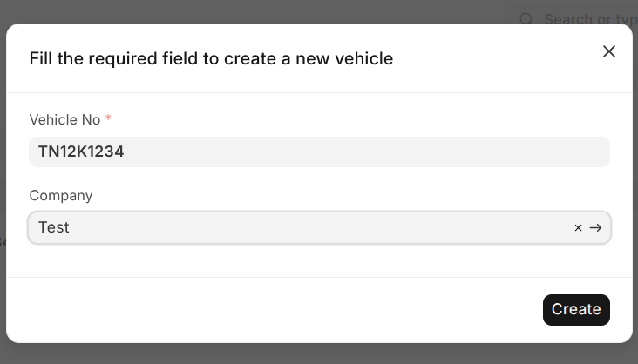
Task: Click the dimmed area beneath the dialog
Action: 319,354
